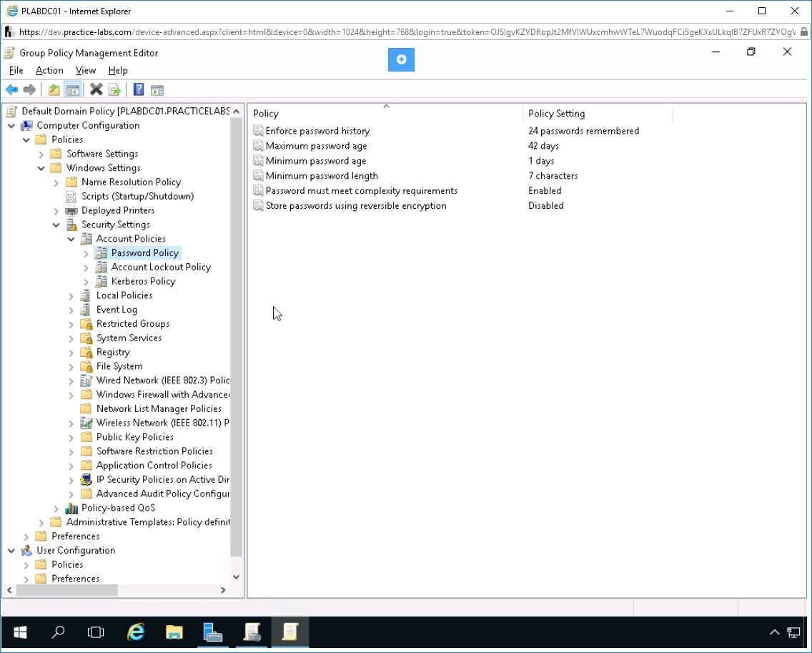Select Application Control Policies node

click(x=154, y=466)
